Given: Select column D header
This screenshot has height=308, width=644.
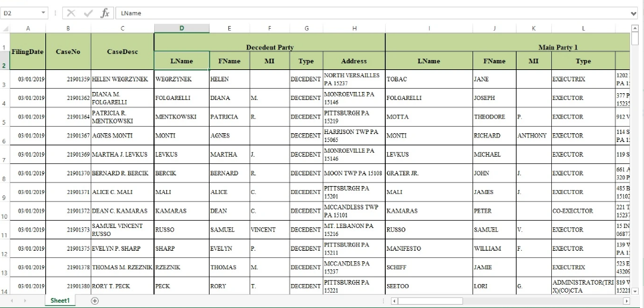Looking at the screenshot, I should coord(182,28).
